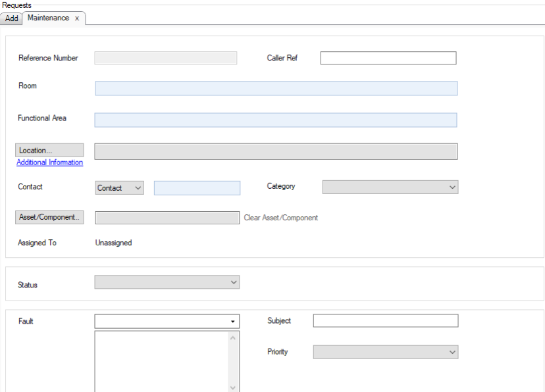This screenshot has width=545, height=392.
Task: Click into the Subject field
Action: pos(385,321)
